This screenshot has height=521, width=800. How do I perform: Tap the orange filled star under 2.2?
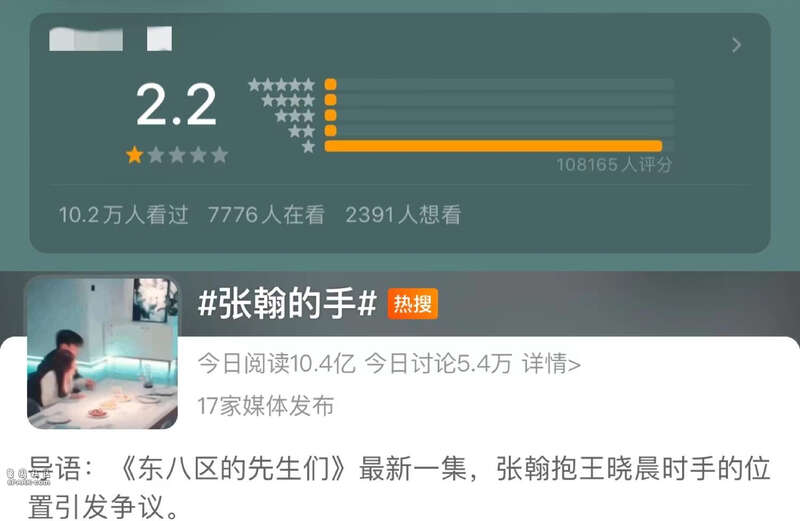tap(134, 155)
